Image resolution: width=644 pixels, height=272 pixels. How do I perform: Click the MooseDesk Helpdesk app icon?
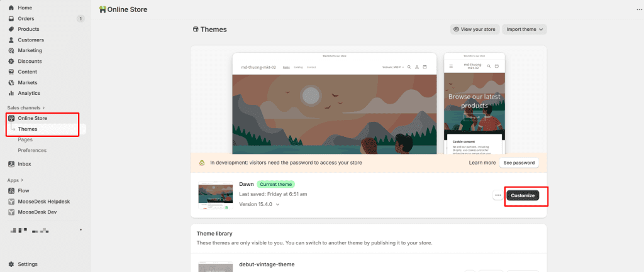[x=11, y=202]
